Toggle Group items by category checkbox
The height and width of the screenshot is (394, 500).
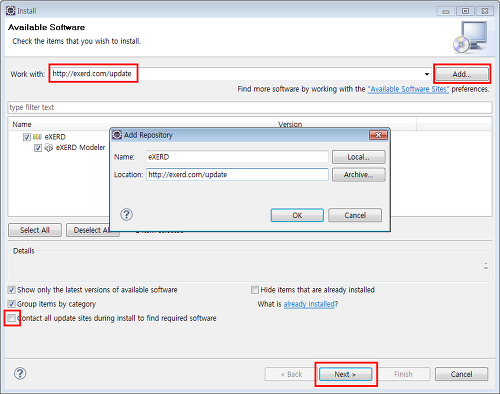tap(12, 304)
